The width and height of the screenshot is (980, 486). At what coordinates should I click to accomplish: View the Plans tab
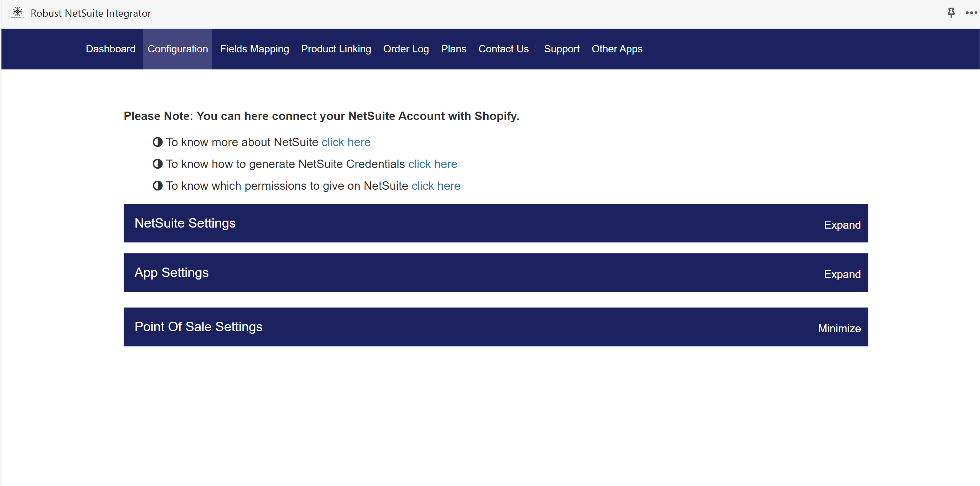point(453,49)
